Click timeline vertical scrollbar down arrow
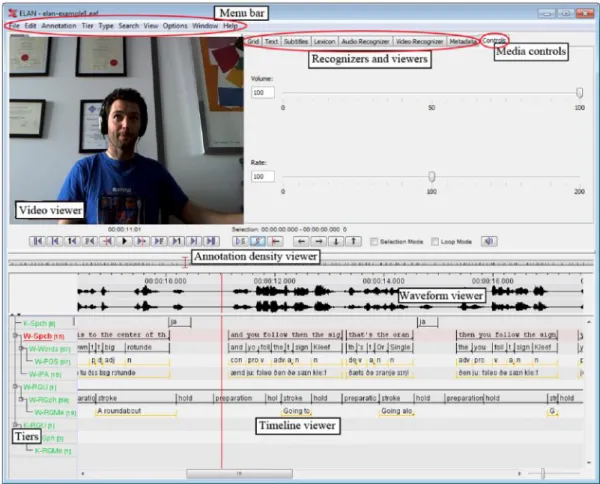The height and width of the screenshot is (484, 600). point(589,463)
